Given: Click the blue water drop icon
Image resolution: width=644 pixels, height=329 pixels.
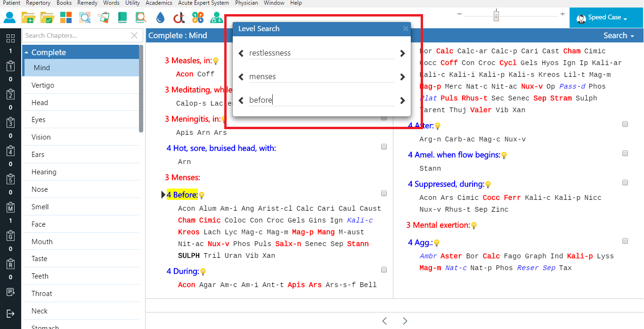Looking at the screenshot, I should pos(161,18).
